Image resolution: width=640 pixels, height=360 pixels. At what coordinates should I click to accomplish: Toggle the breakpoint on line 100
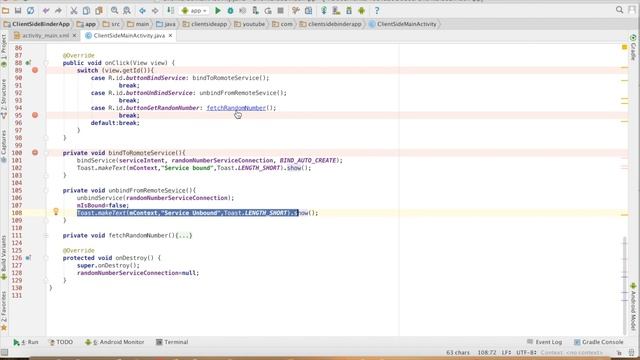[x=35, y=153]
